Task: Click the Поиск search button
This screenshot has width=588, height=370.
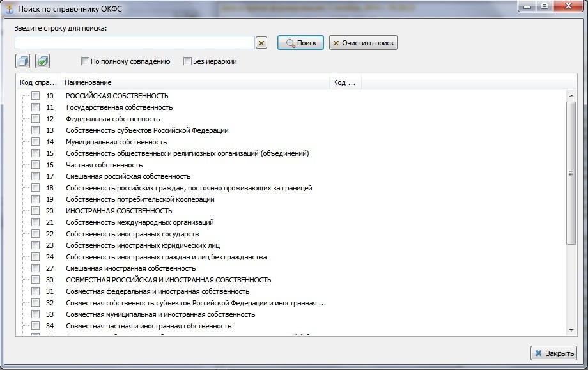Action: (300, 43)
